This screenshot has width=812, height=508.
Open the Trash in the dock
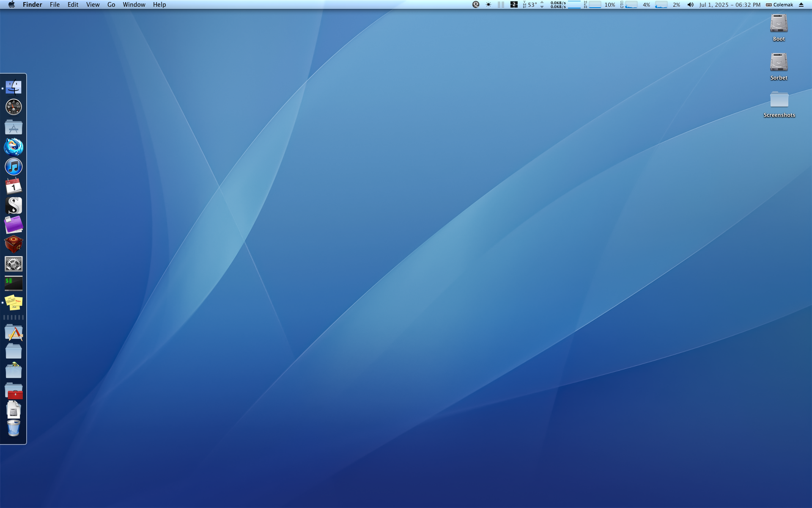(14, 428)
